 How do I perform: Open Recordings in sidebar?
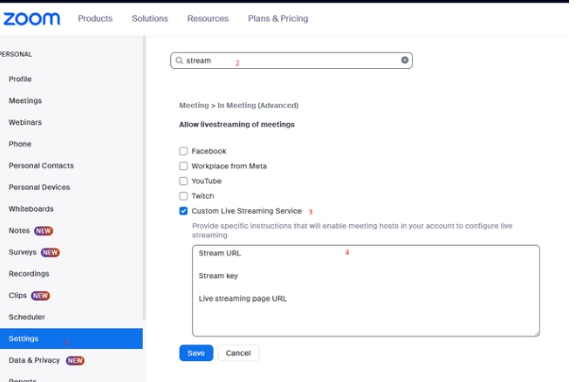point(29,274)
